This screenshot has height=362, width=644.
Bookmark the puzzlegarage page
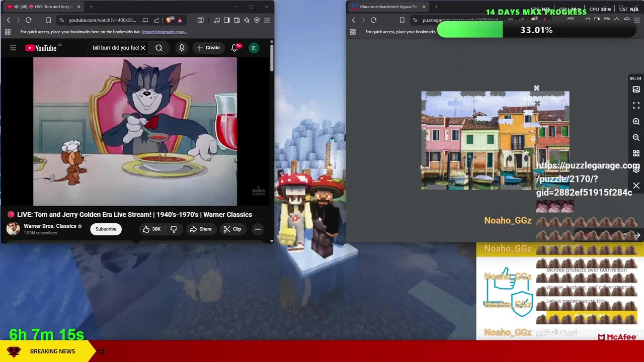point(402,20)
